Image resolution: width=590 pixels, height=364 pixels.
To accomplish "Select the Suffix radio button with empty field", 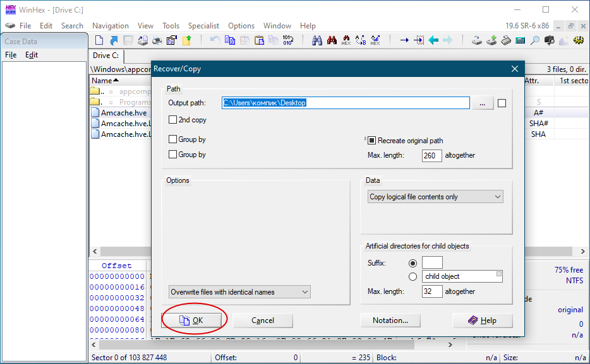I will click(x=412, y=263).
